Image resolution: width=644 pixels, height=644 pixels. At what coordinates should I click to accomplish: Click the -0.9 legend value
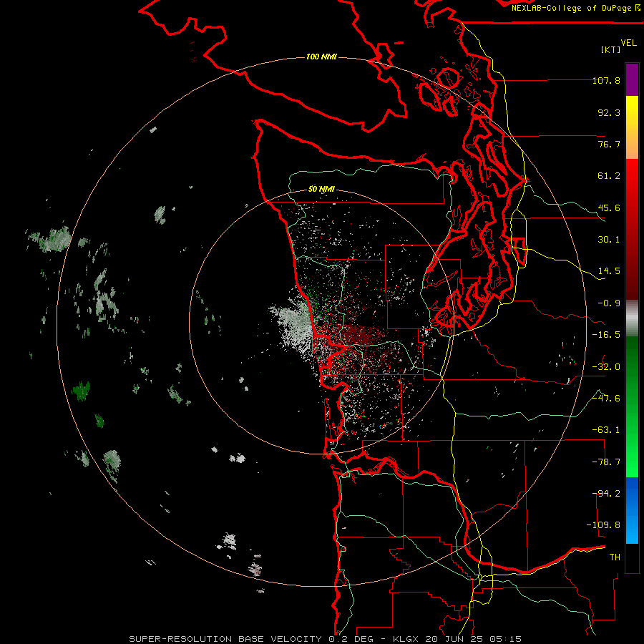[x=609, y=303]
